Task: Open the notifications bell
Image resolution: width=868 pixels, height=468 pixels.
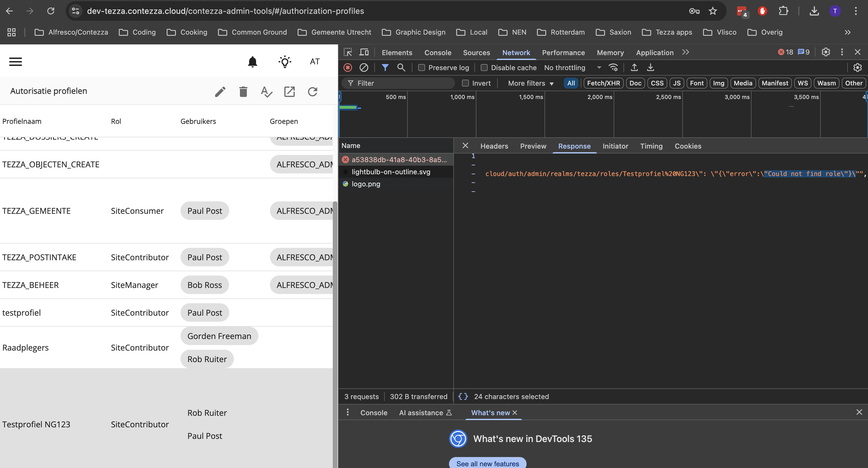Action: click(252, 62)
